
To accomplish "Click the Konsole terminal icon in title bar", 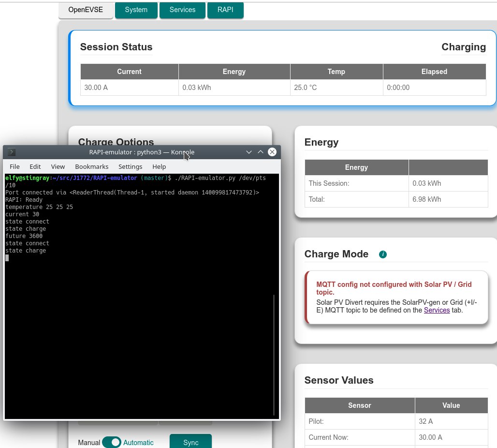I will [12, 152].
